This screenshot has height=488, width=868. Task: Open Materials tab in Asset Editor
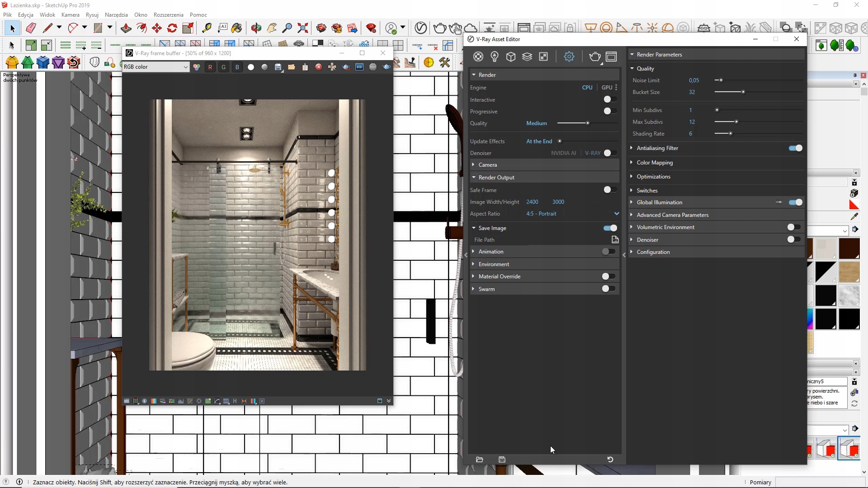tap(478, 57)
